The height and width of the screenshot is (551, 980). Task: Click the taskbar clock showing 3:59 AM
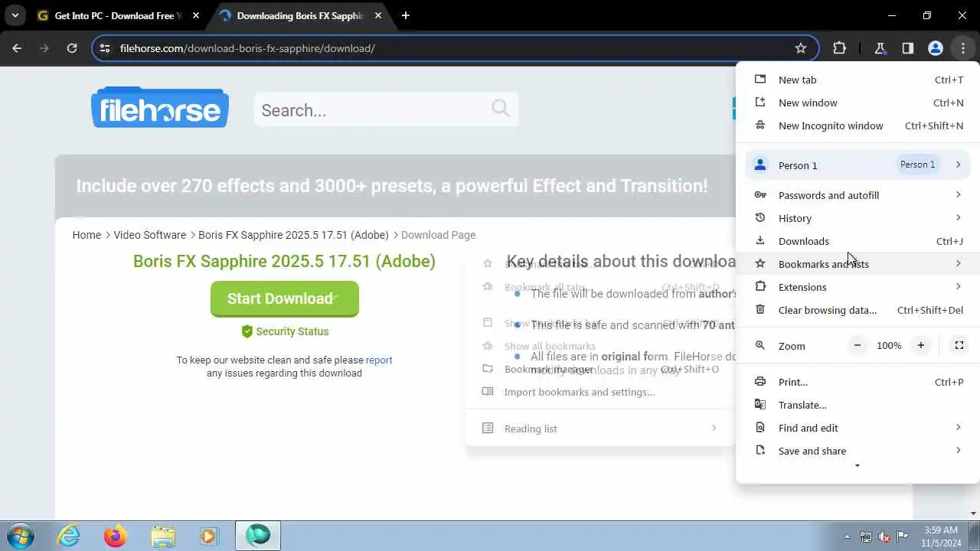[x=941, y=536]
